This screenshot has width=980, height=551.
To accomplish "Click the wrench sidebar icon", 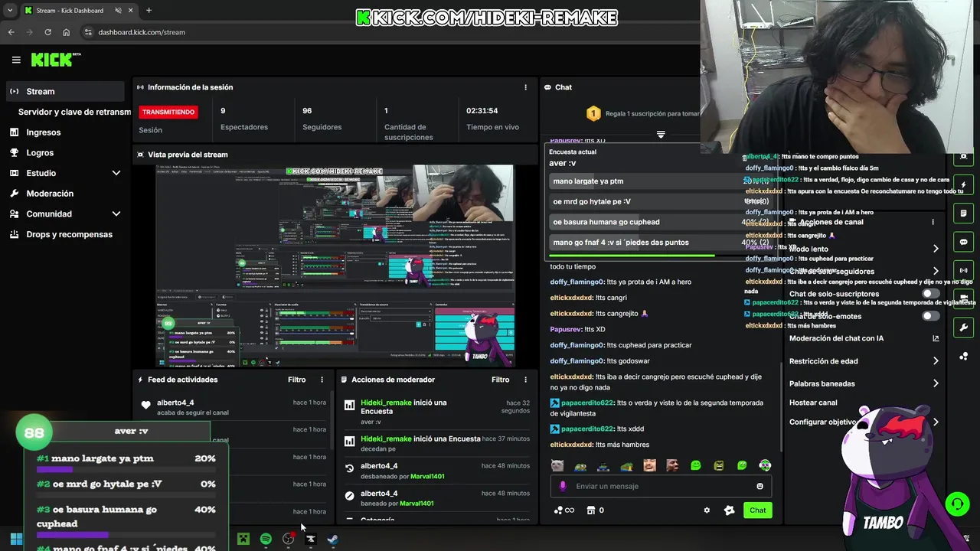I will pyautogui.click(x=963, y=328).
